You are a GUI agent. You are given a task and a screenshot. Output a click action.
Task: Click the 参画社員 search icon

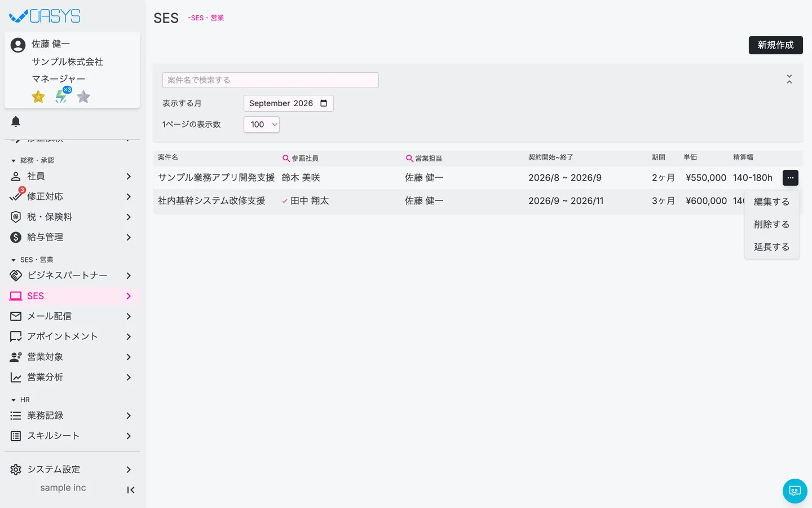pos(286,159)
